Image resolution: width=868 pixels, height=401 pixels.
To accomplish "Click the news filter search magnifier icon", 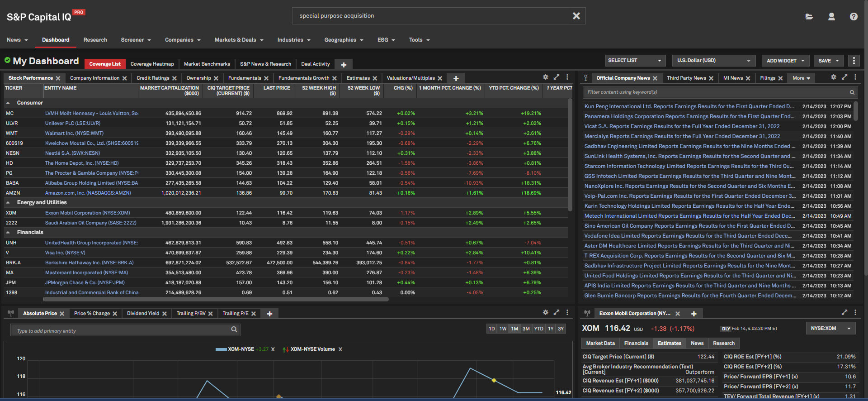I will 852,92.
